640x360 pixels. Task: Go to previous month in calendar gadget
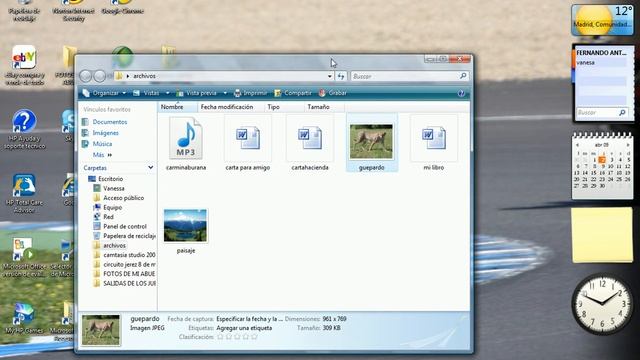[x=578, y=145]
